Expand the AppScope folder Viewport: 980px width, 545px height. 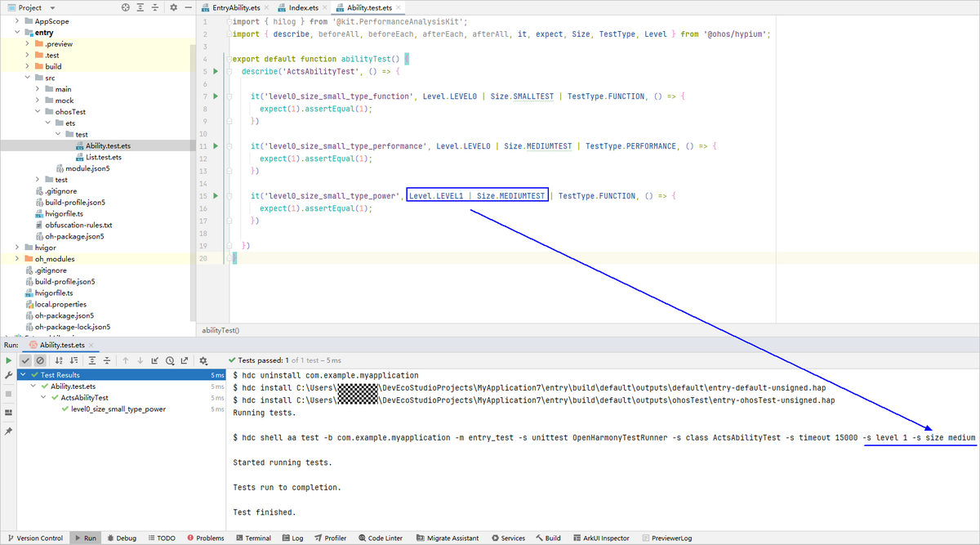point(17,20)
